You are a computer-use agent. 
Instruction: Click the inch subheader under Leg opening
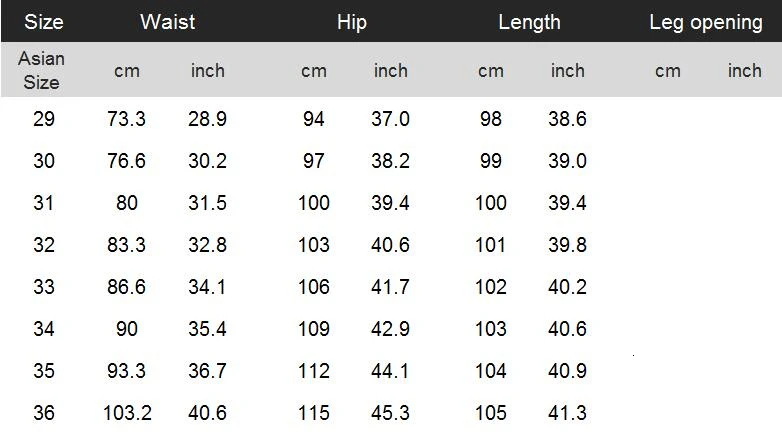pyautogui.click(x=744, y=71)
